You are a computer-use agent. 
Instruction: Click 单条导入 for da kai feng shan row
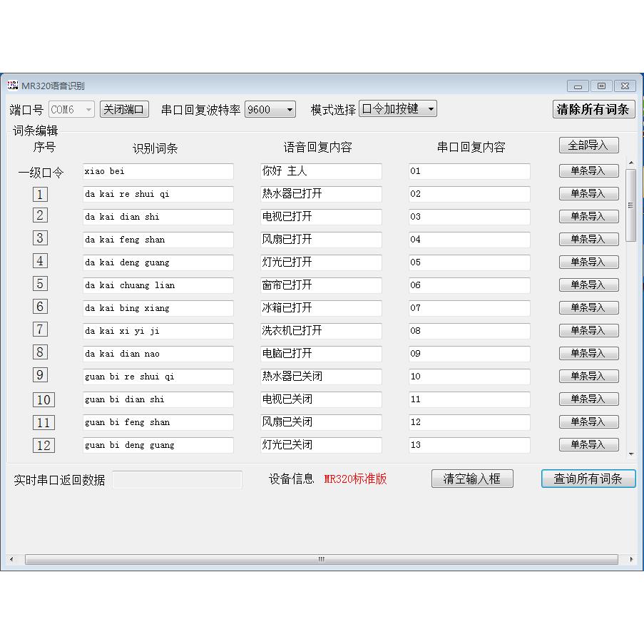(588, 239)
